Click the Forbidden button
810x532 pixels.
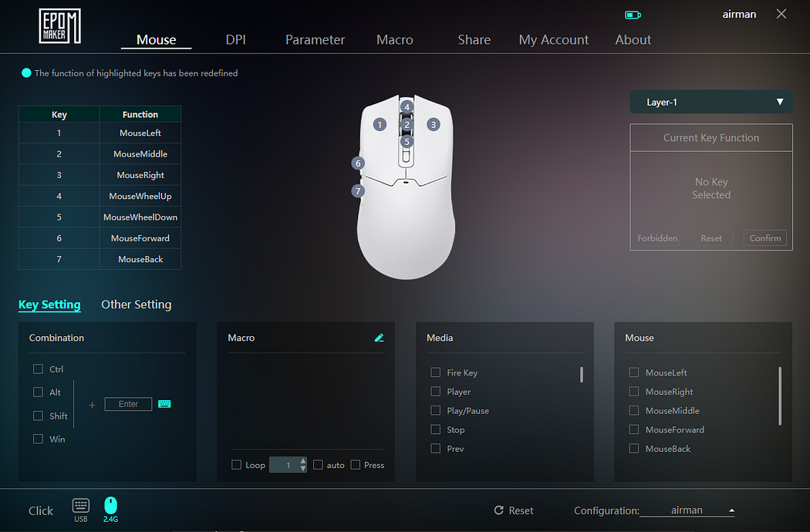point(657,238)
